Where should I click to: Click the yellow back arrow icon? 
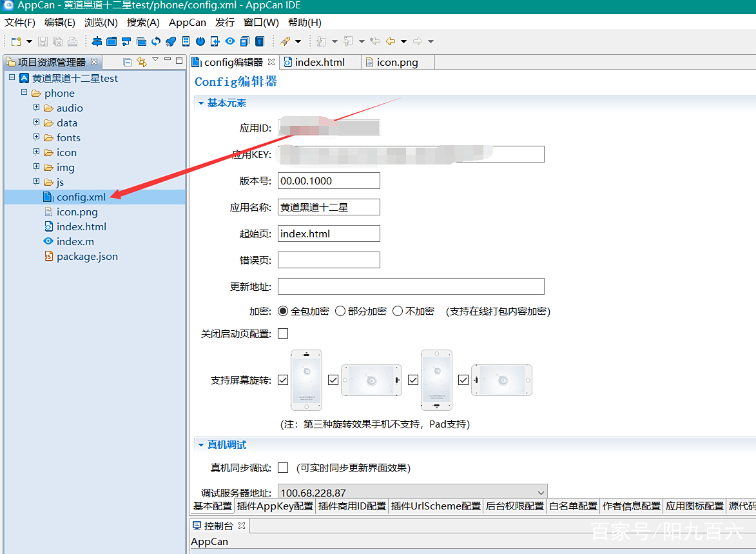coord(391,41)
